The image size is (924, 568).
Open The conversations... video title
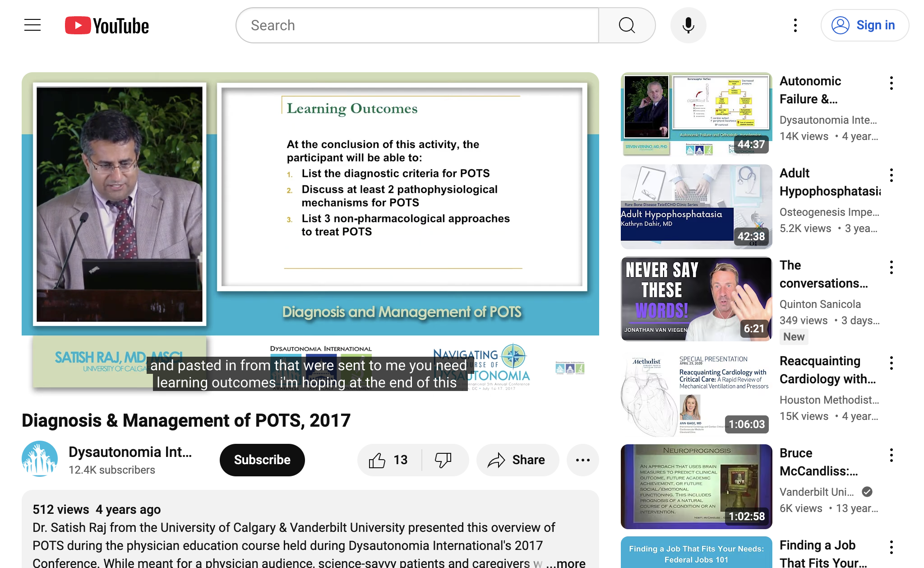pos(824,274)
